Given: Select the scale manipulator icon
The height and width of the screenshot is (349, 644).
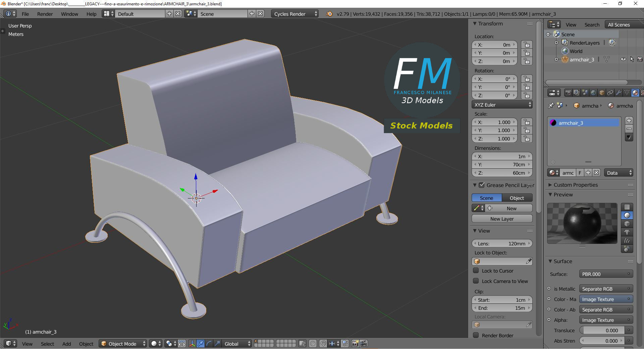Looking at the screenshot, I should [x=217, y=344].
